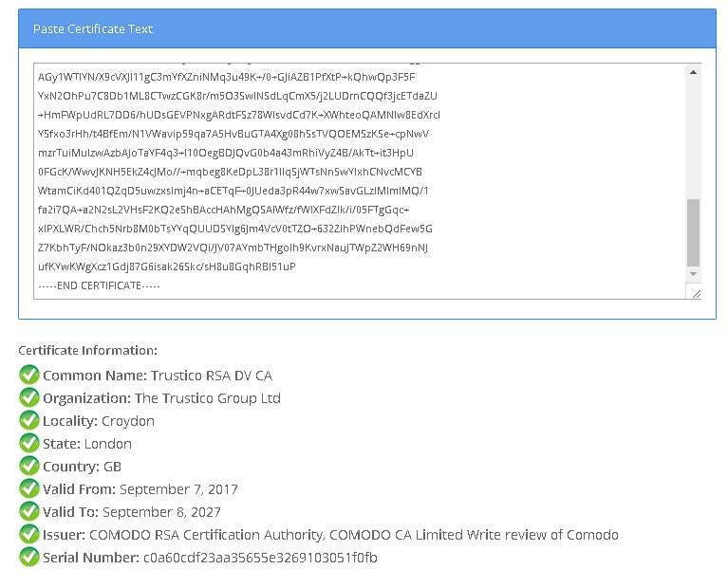Click the green check beside Valid From
This screenshot has height=588, width=728.
click(x=28, y=489)
